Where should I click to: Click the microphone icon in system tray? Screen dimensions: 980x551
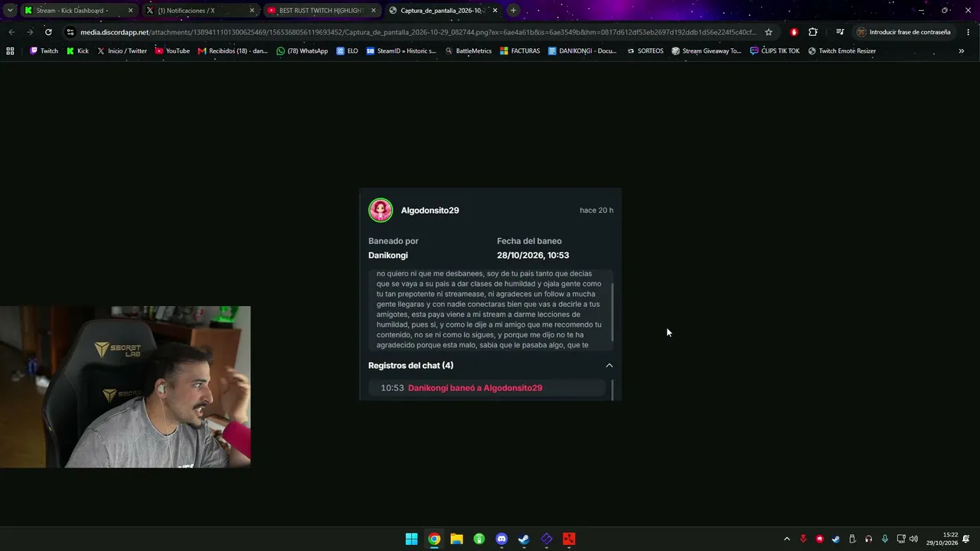[885, 539]
